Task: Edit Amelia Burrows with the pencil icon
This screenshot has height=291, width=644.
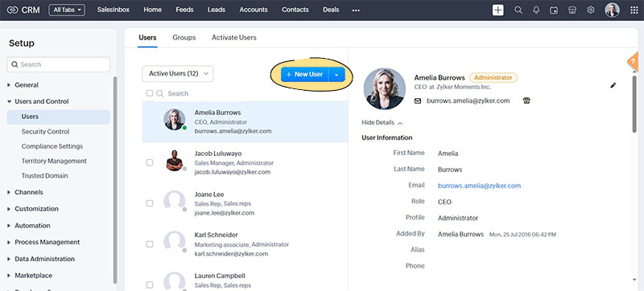Action: pyautogui.click(x=613, y=85)
